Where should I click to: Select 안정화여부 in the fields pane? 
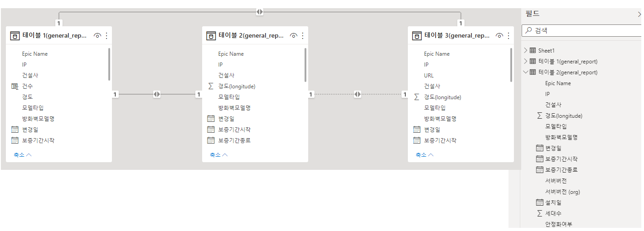point(558,224)
